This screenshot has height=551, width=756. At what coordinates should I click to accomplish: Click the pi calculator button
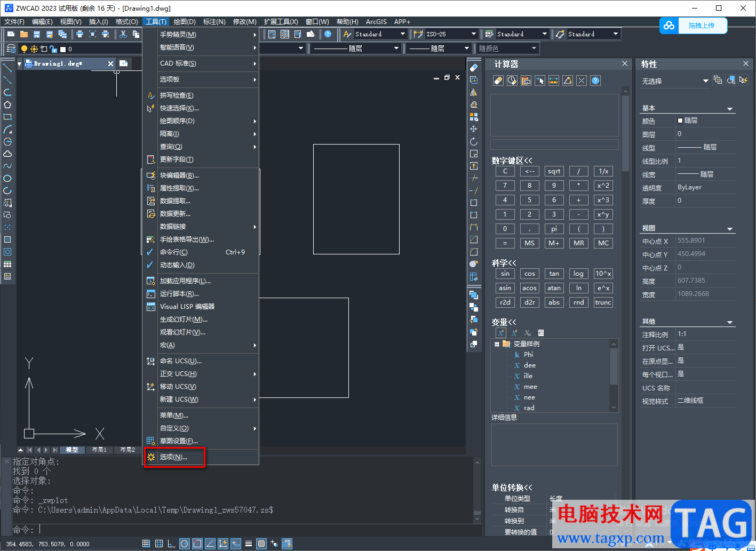tap(554, 229)
